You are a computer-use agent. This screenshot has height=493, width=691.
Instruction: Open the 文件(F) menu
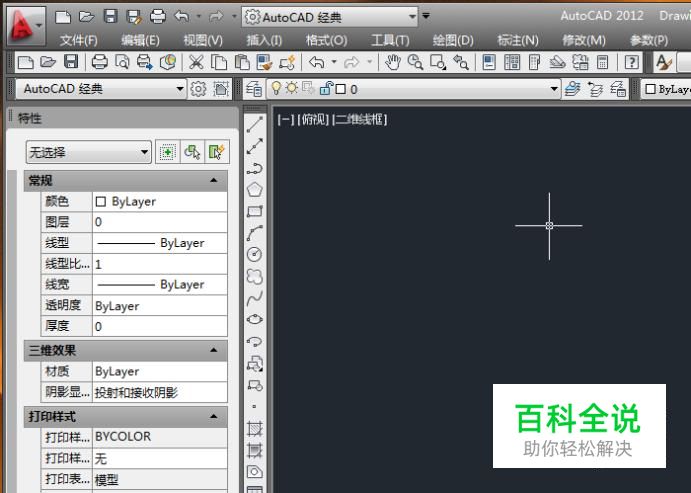[x=78, y=41]
